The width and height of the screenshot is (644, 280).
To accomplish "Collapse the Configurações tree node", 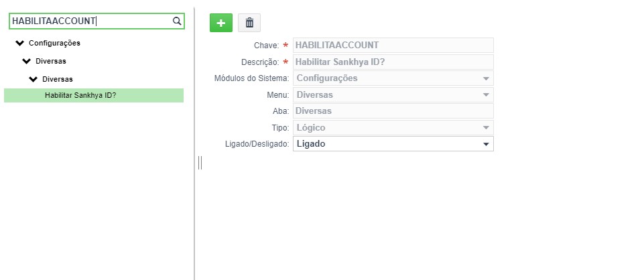I will click(19, 43).
